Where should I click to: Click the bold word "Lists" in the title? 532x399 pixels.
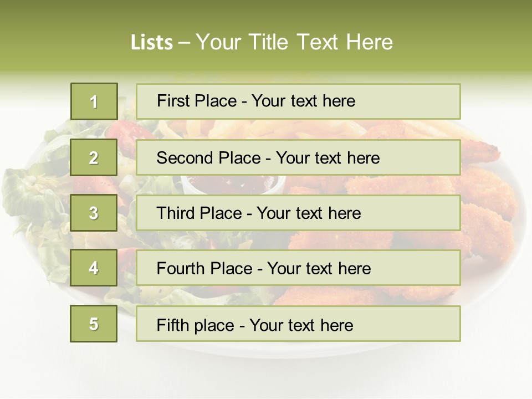tap(151, 43)
